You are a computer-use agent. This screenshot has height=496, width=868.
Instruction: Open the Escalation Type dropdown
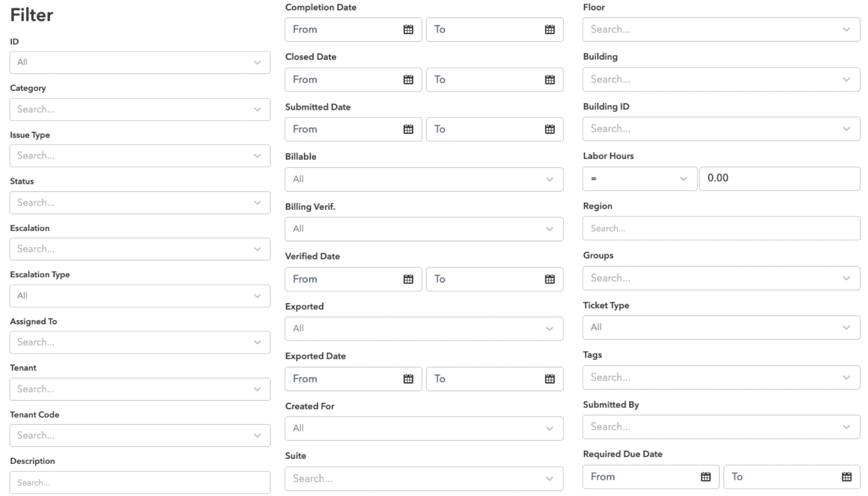[140, 296]
